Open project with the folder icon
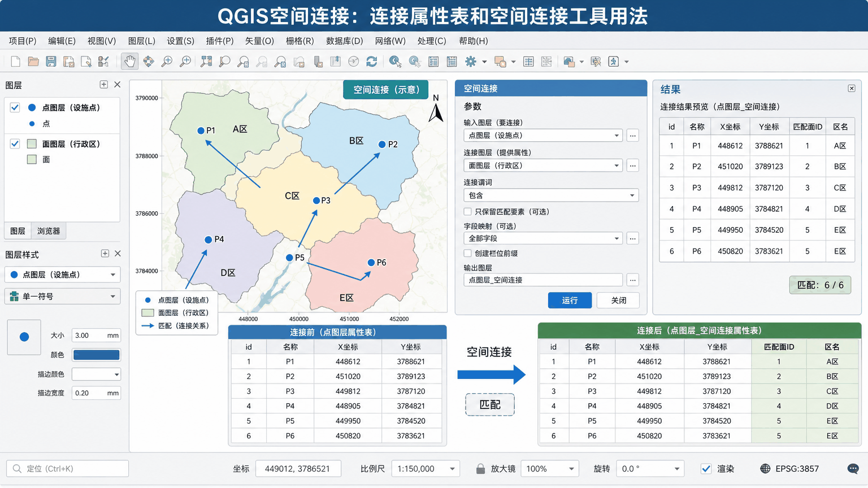 pos(33,62)
